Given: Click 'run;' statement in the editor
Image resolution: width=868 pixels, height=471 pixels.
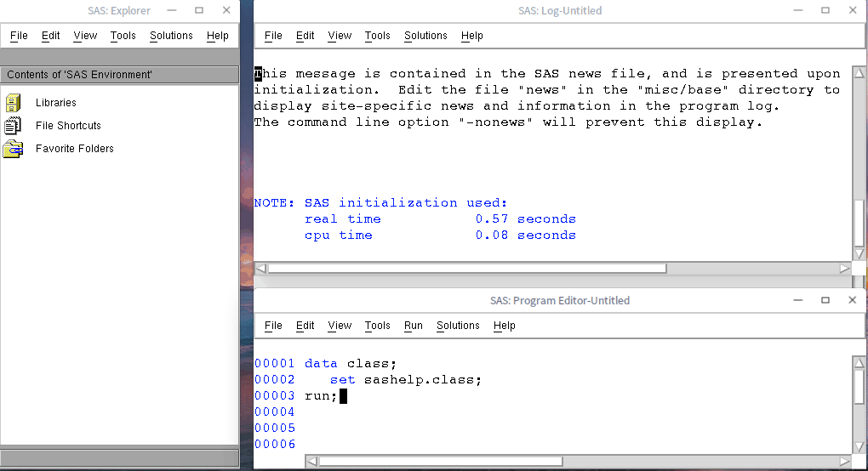Looking at the screenshot, I should coord(321,396).
